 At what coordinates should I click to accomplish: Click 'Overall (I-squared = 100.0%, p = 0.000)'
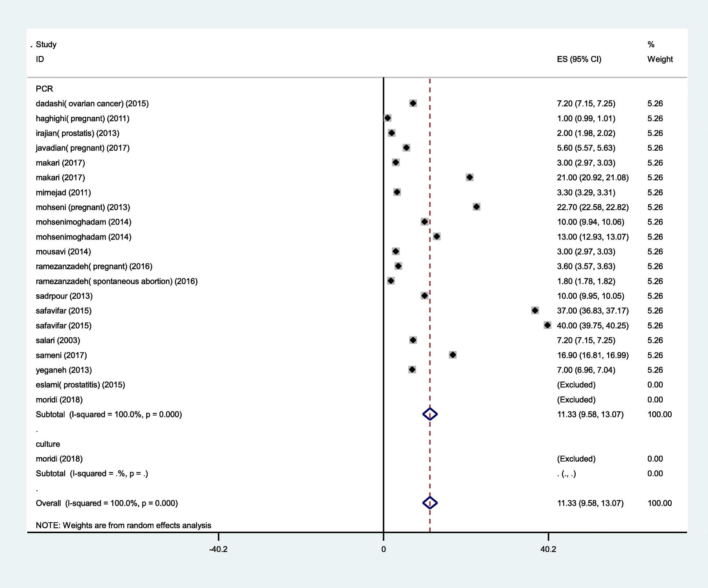(x=107, y=503)
